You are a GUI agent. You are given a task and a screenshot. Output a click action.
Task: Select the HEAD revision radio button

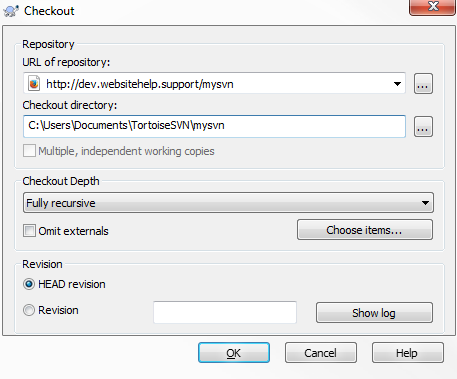pos(29,284)
